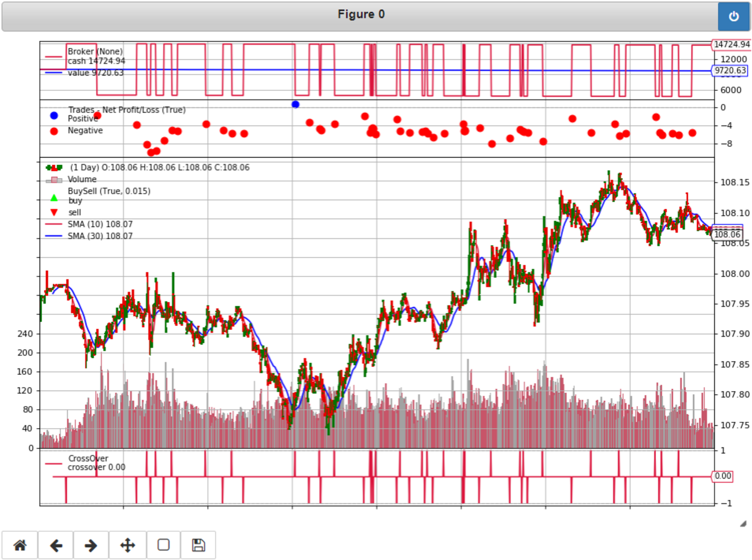This screenshot has width=752, height=560.
Task: Click the 0.00 crossover value tag
Action: pos(722,476)
